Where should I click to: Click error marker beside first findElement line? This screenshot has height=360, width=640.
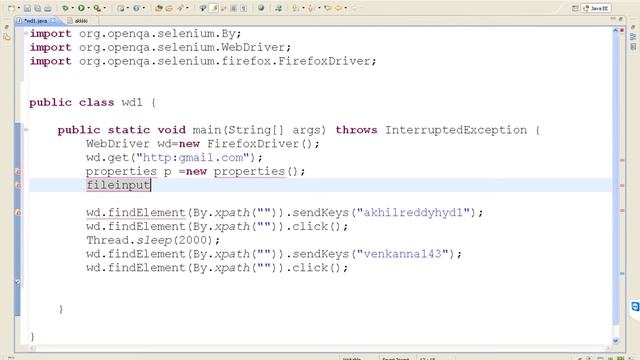point(18,213)
